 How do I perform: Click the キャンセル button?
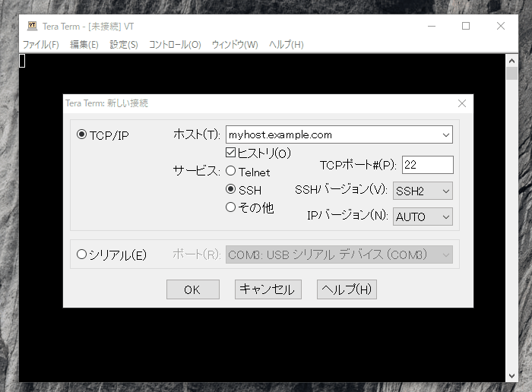268,289
